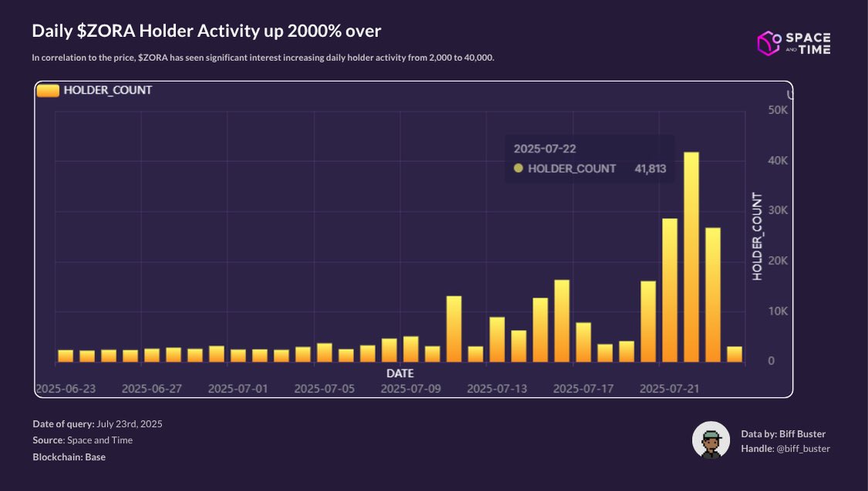Click the 2025-07-05 x-axis label
The height and width of the screenshot is (491, 868).
324,388
